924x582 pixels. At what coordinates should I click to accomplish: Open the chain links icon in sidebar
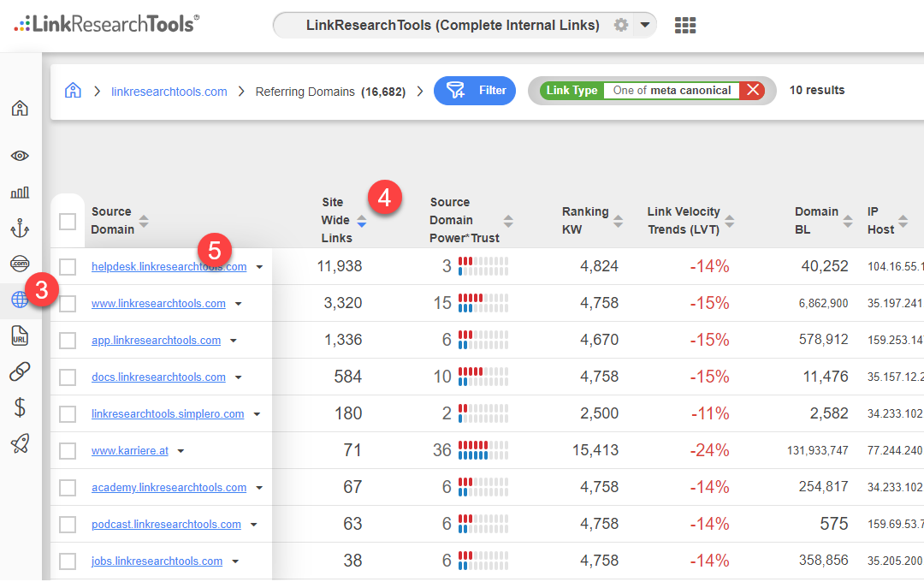[x=20, y=371]
